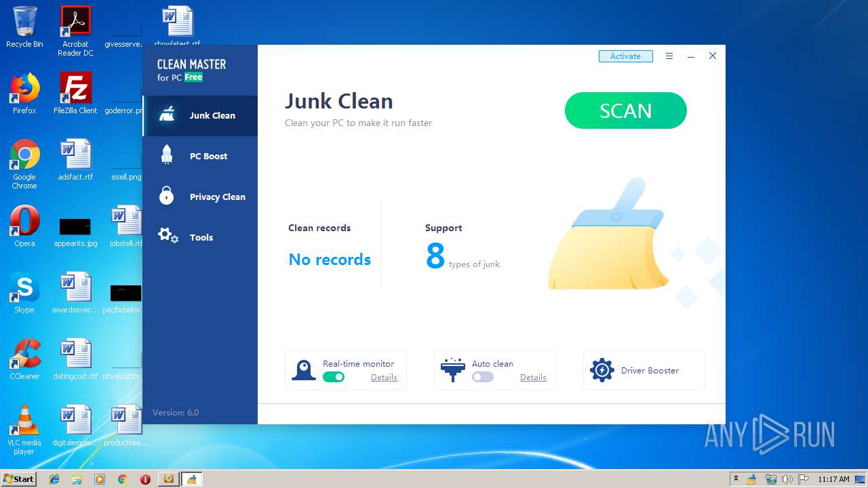Image resolution: width=868 pixels, height=488 pixels.
Task: Click the Auto clean brush icon
Action: 452,370
